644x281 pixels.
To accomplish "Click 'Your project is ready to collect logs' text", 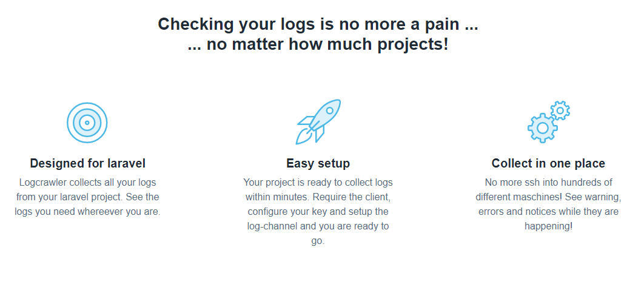I will click(x=318, y=182).
